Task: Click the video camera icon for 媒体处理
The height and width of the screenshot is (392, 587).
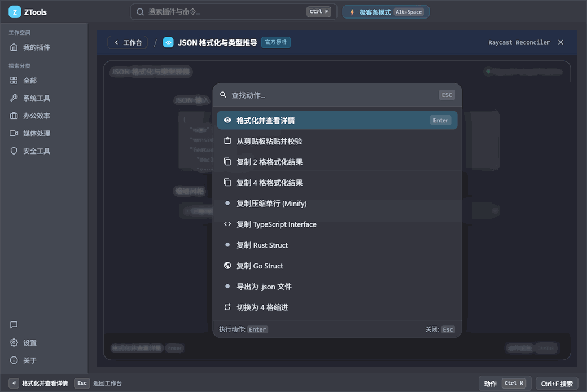Action: pos(14,133)
